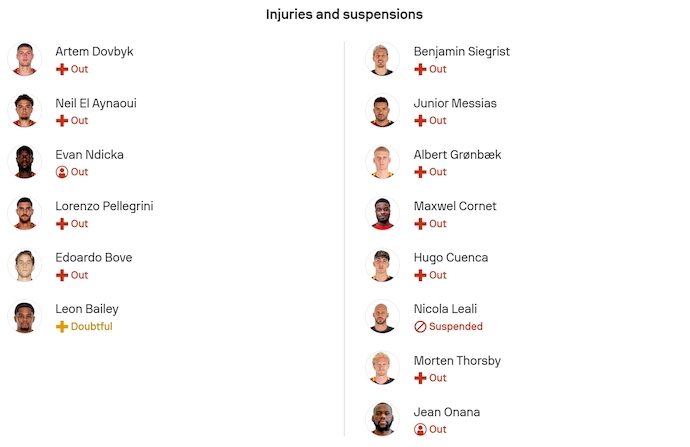Click the status icon under Evan Ndicka
Screen dimensions: 690x447
coord(62,172)
